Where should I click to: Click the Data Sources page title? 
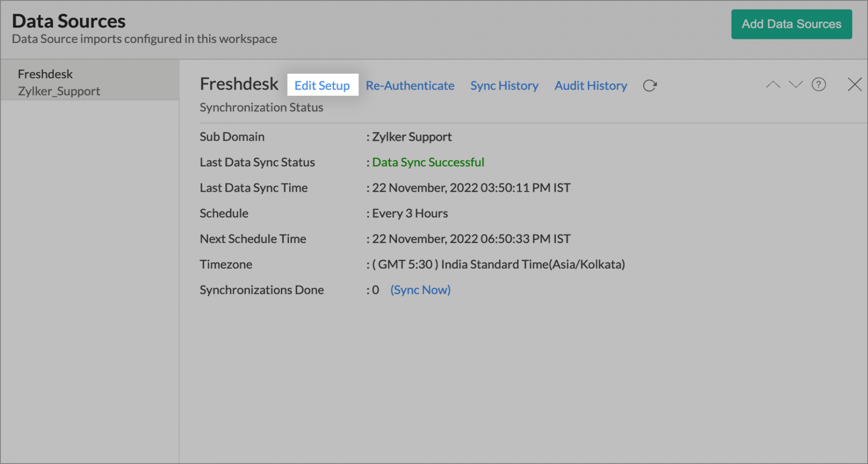pyautogui.click(x=69, y=21)
